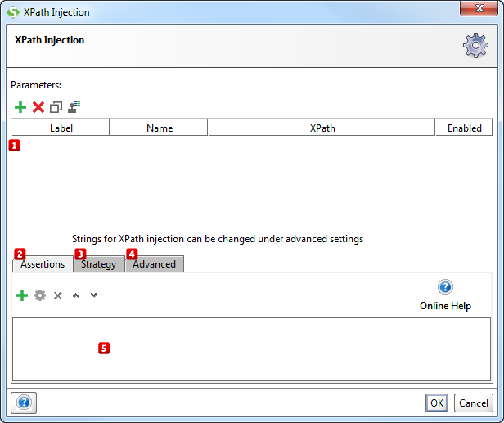Open Online Help with the blue question-mark icon

tap(445, 286)
